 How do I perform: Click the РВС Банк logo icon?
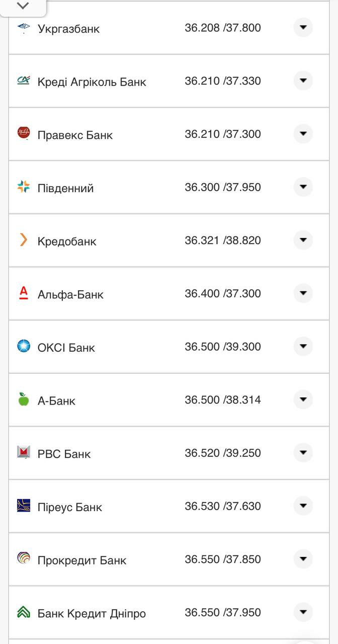[x=24, y=452]
